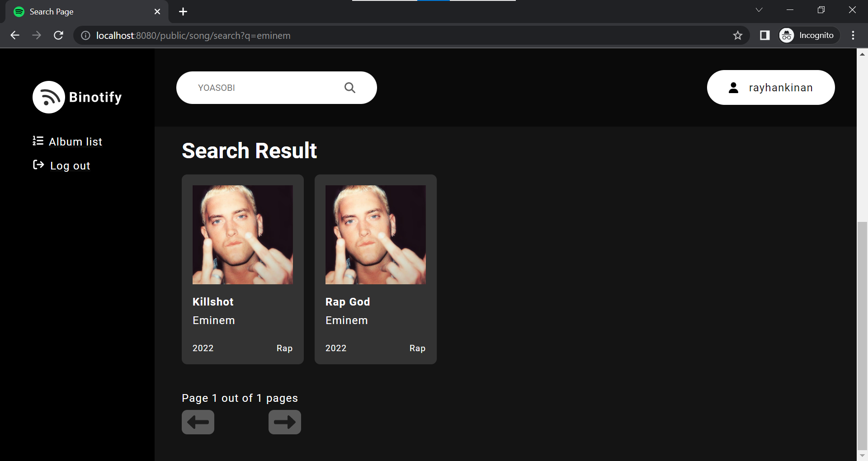Click the Album list numbered-list icon
This screenshot has width=868, height=461.
[38, 141]
